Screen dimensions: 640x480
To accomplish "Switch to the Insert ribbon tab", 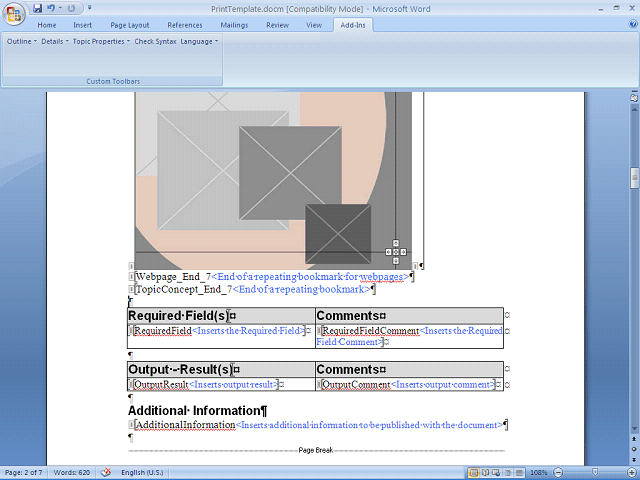I will [82, 25].
